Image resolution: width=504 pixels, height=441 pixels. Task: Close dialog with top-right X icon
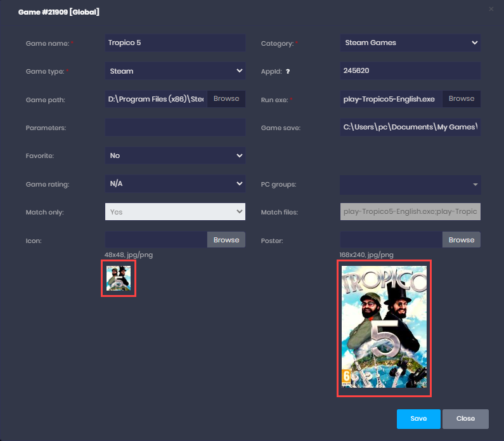pos(491,10)
